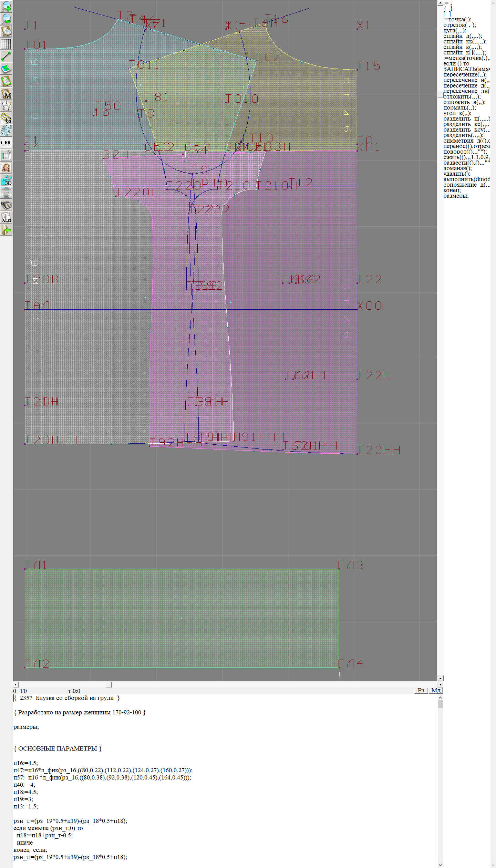Image resolution: width=496 pixels, height=868 pixels.
Task: Toggle the grid display icon
Action: (x=6, y=44)
